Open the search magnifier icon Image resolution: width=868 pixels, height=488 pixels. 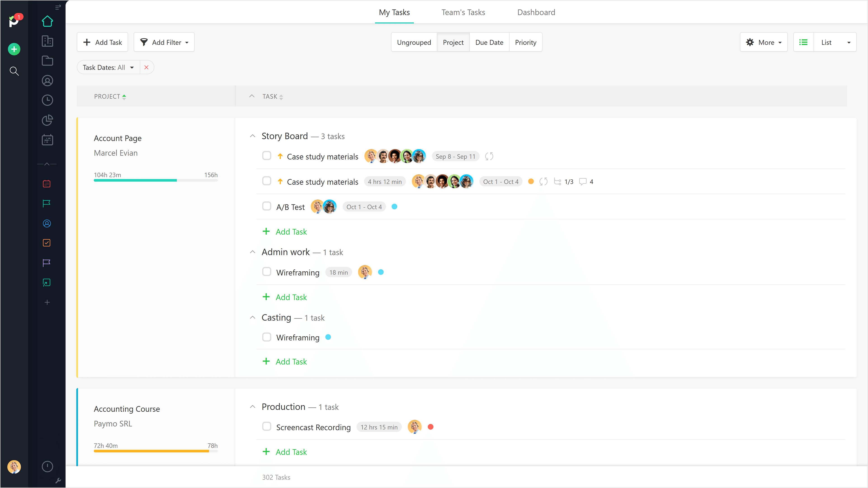click(14, 71)
